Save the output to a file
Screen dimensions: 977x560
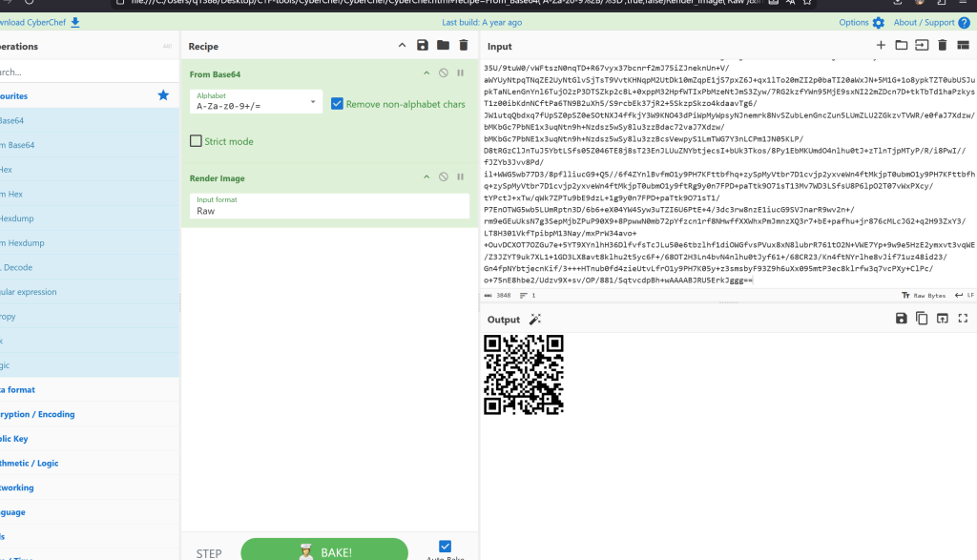901,319
